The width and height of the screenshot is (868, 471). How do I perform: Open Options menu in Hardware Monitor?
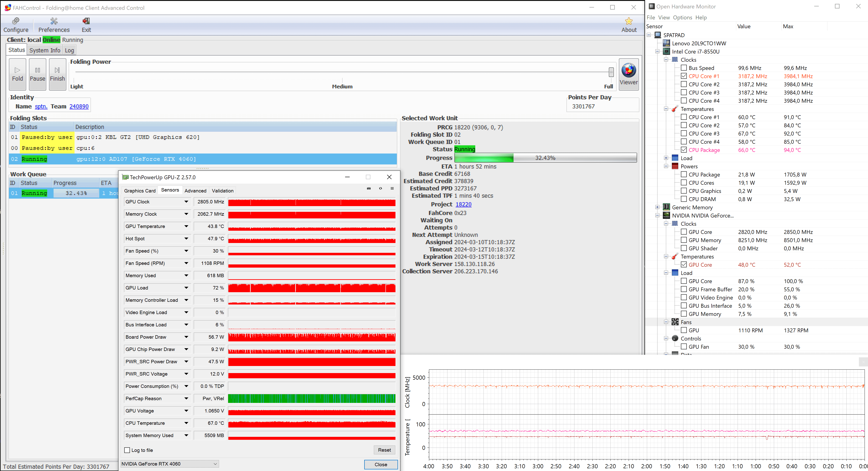(x=682, y=18)
